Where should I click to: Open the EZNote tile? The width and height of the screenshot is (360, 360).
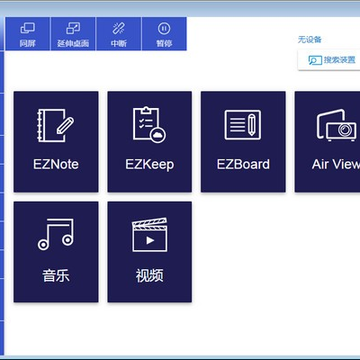tap(56, 142)
